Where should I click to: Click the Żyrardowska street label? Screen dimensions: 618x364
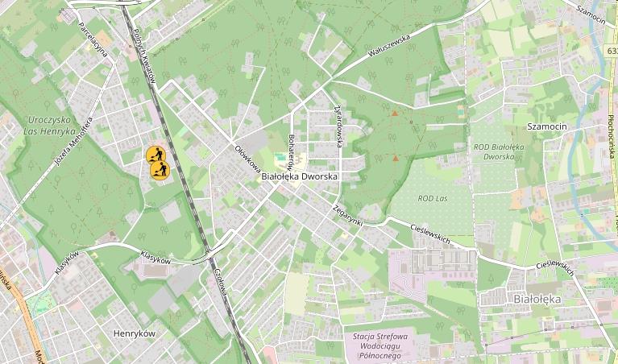click(x=338, y=126)
